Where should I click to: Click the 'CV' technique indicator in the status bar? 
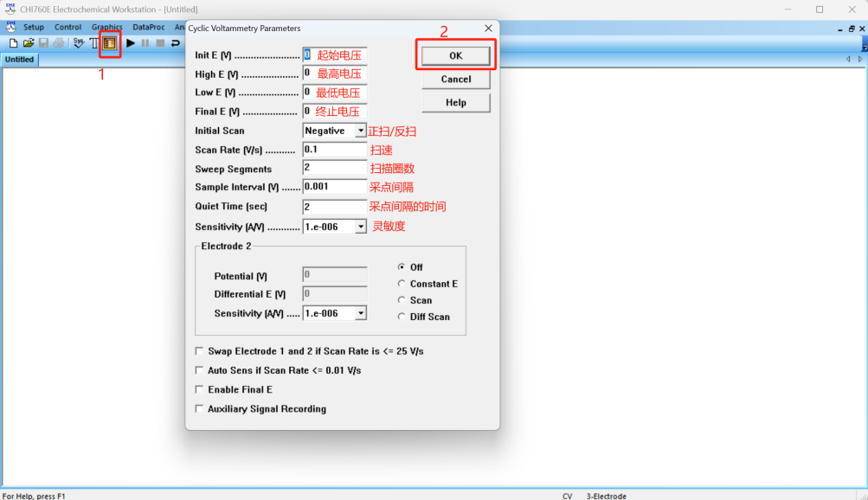(x=568, y=497)
